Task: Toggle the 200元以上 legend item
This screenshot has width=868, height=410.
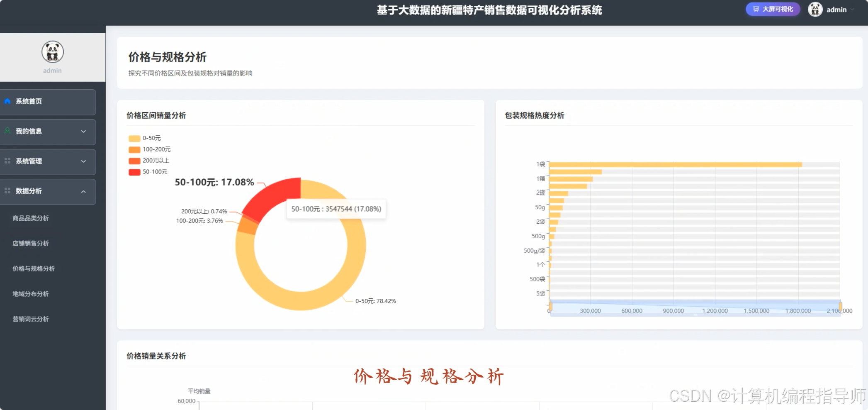Action: [149, 161]
